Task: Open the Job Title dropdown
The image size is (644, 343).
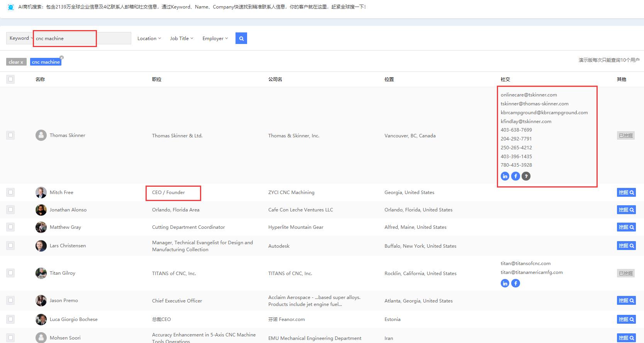Action: [x=181, y=38]
